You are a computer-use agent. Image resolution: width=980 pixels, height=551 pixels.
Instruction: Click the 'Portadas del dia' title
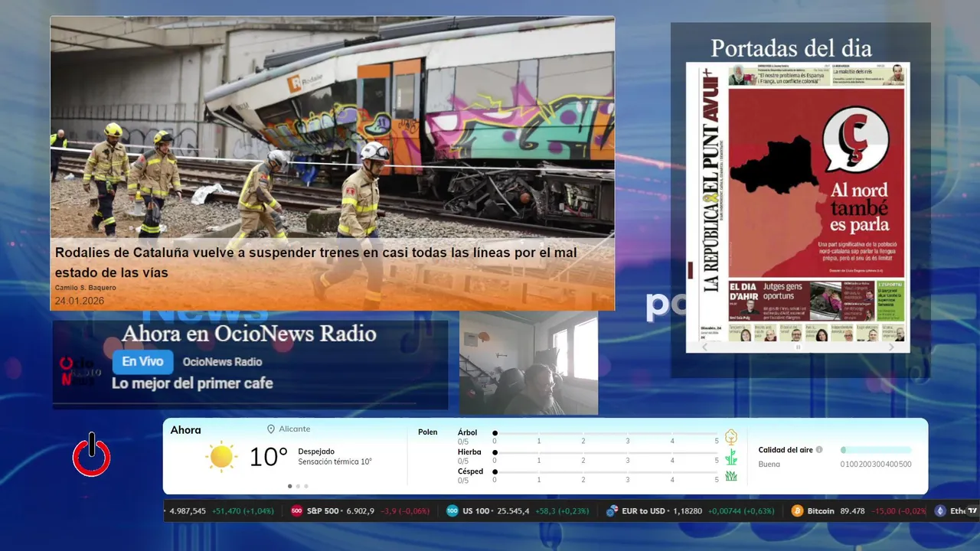tap(791, 48)
